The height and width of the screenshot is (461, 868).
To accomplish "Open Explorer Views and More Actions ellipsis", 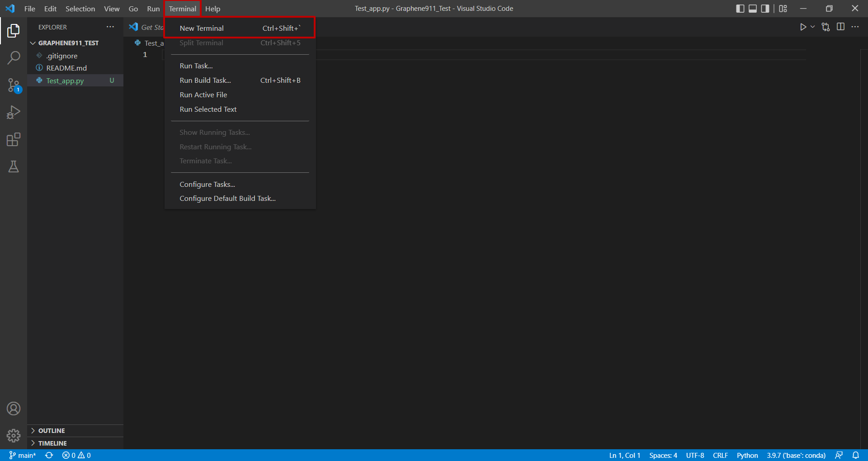I will click(x=110, y=27).
